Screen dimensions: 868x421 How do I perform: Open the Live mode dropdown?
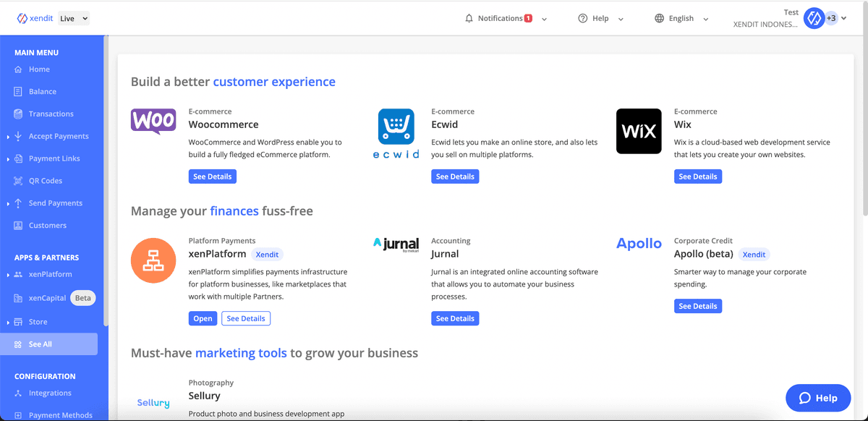[x=74, y=18]
